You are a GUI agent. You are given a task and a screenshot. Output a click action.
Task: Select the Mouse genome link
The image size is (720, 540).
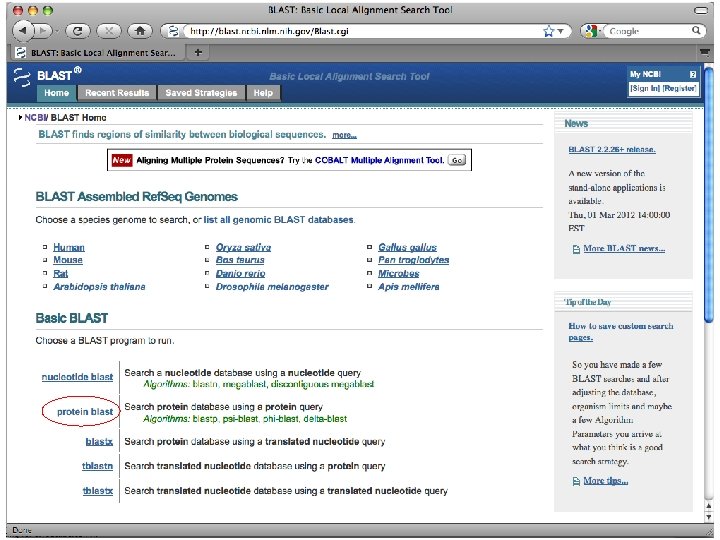pos(68,260)
